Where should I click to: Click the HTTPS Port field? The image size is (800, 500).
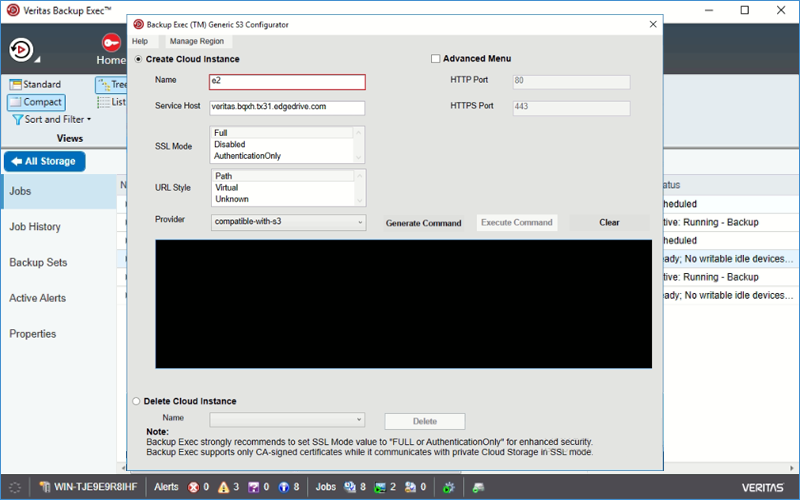571,108
